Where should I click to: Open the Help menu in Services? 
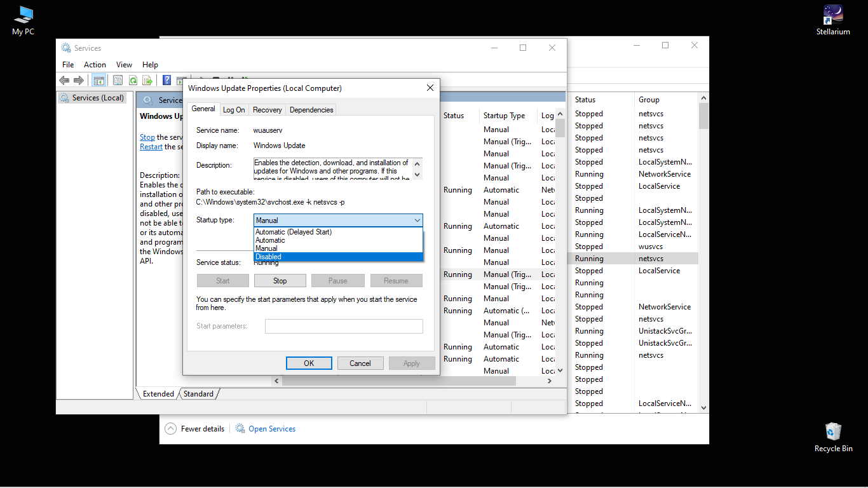[x=150, y=65]
